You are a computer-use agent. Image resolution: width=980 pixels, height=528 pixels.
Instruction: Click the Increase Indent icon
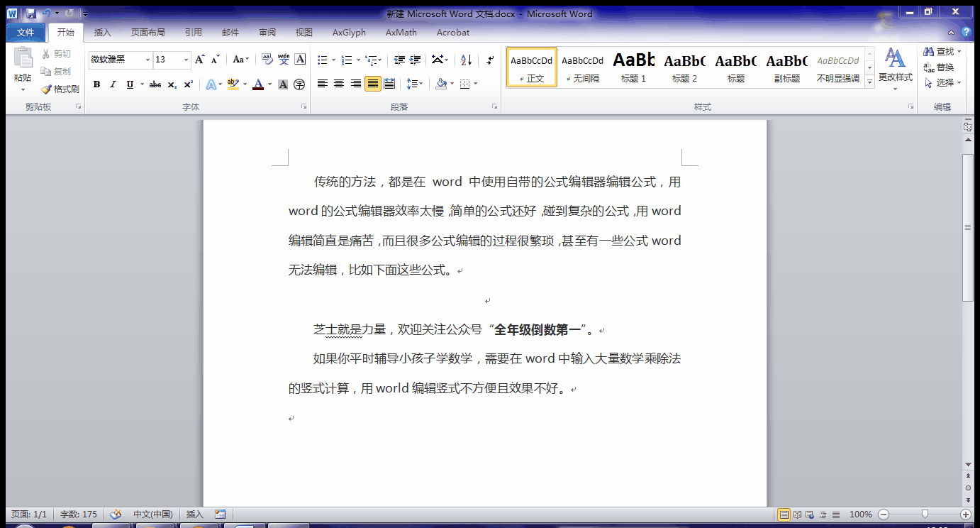[416, 60]
